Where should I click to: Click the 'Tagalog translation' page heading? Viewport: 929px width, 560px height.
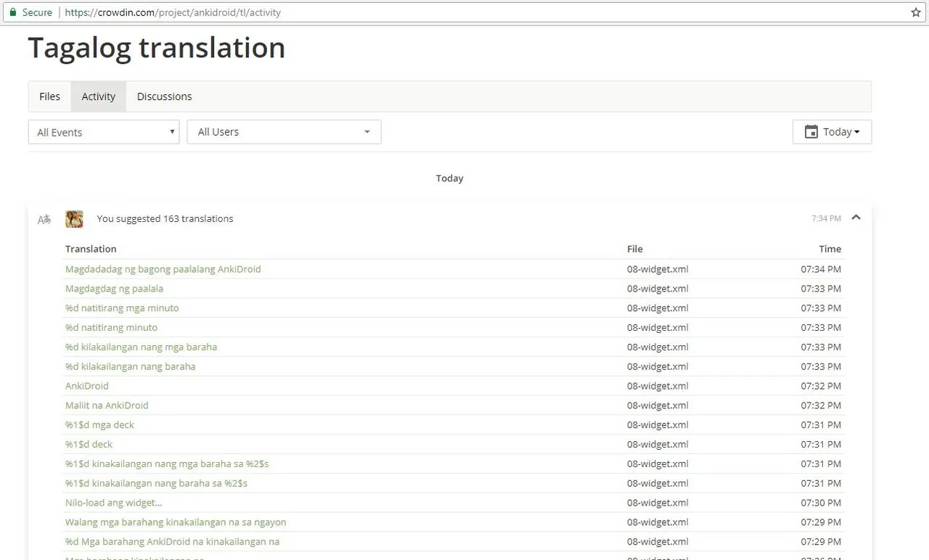click(157, 48)
